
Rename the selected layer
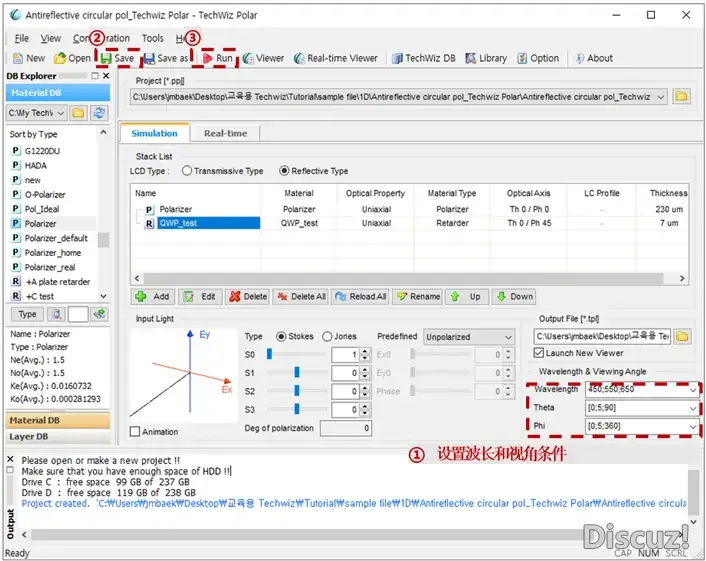pyautogui.click(x=417, y=297)
